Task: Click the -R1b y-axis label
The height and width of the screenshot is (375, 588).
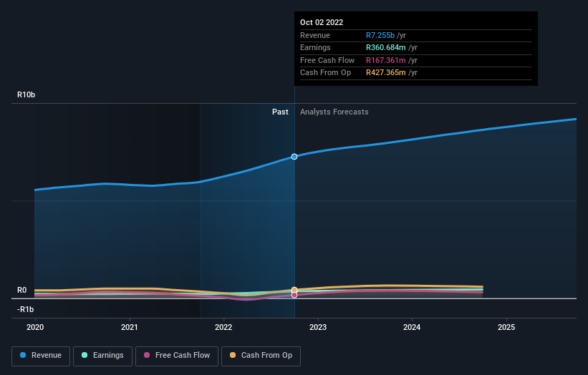Action: [26, 309]
